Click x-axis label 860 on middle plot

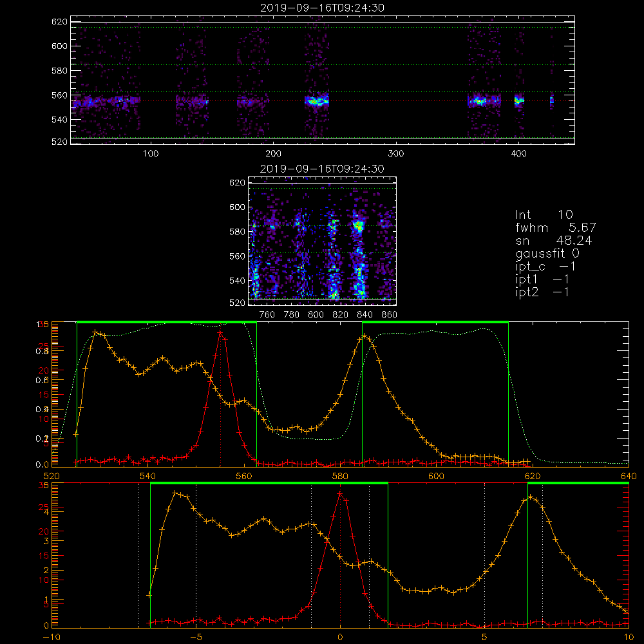coord(390,315)
